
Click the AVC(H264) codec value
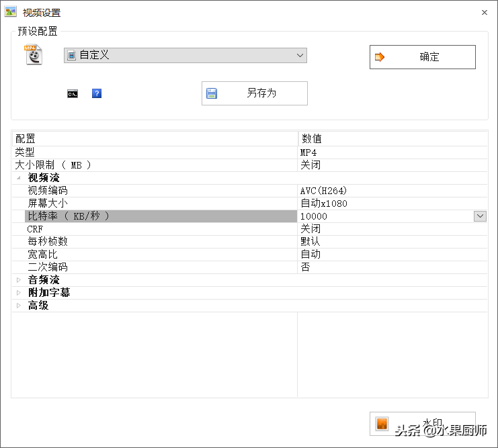pyautogui.click(x=323, y=191)
